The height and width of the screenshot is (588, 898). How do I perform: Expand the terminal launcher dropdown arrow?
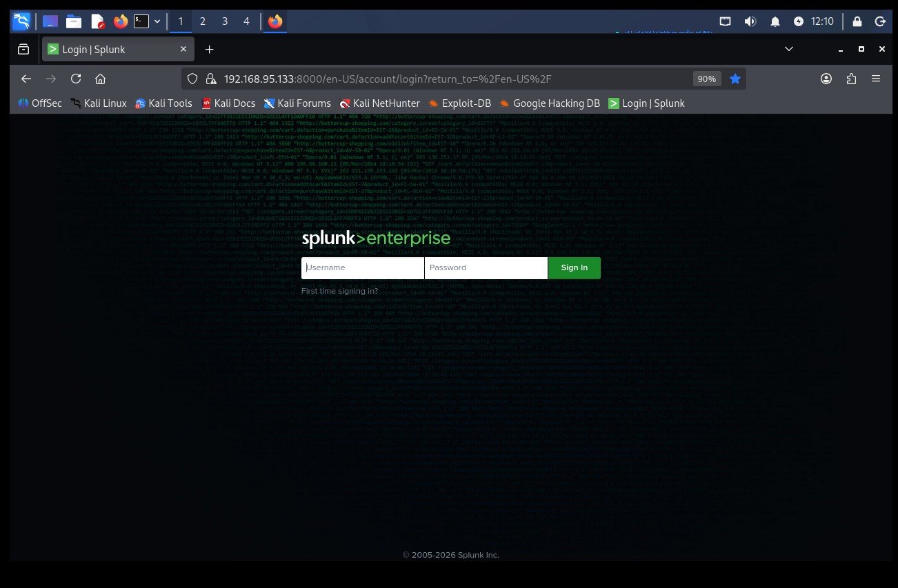[157, 21]
